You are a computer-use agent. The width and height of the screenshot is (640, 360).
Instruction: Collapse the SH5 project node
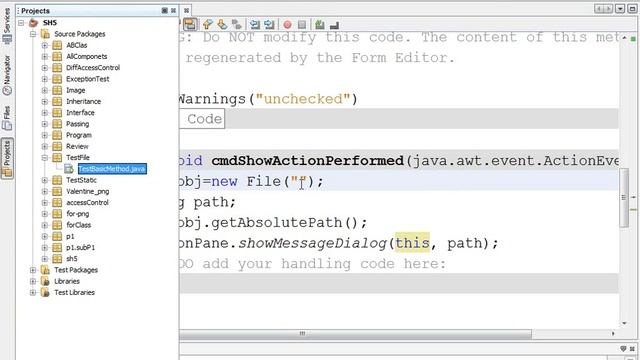point(21,23)
